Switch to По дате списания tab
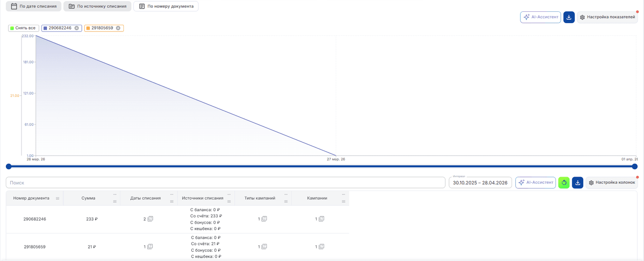 [34, 6]
